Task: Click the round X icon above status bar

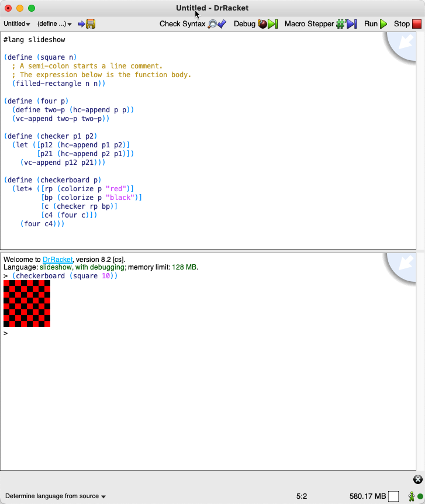Action: pyautogui.click(x=418, y=479)
